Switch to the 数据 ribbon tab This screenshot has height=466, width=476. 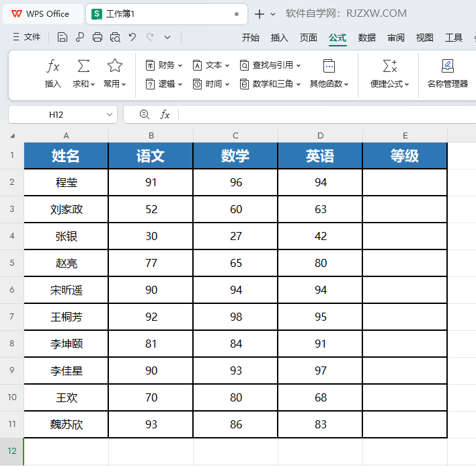[366, 38]
